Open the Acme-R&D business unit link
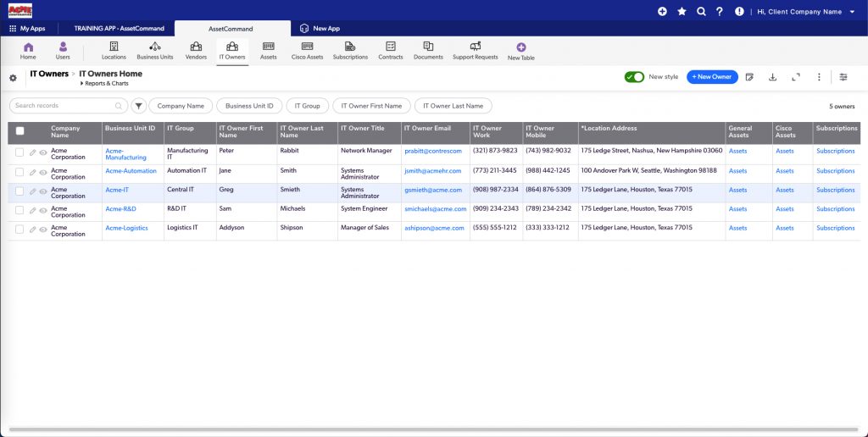The image size is (868, 437). click(120, 209)
